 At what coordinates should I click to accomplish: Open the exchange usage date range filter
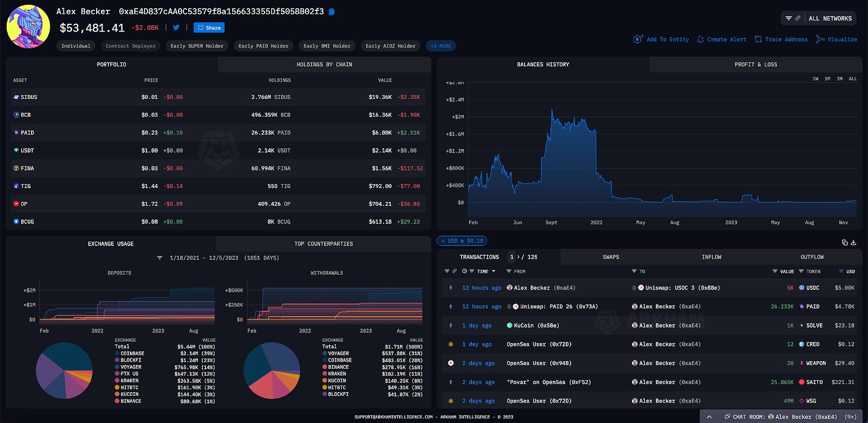pos(159,258)
